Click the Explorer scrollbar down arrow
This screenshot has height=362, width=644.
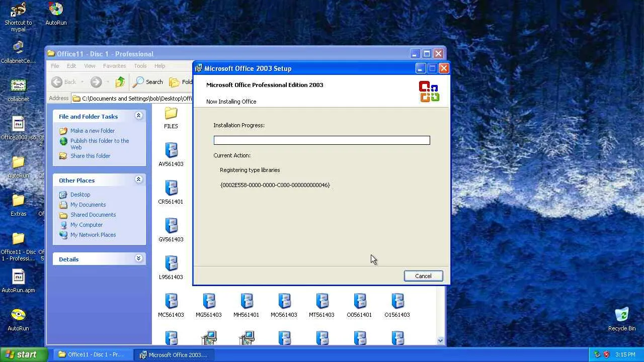click(441, 340)
